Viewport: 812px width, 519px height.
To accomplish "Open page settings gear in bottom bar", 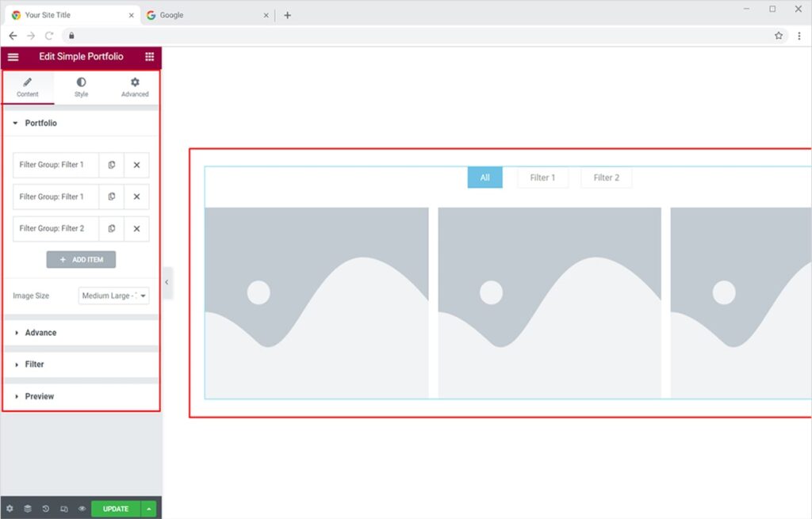I will (10, 509).
